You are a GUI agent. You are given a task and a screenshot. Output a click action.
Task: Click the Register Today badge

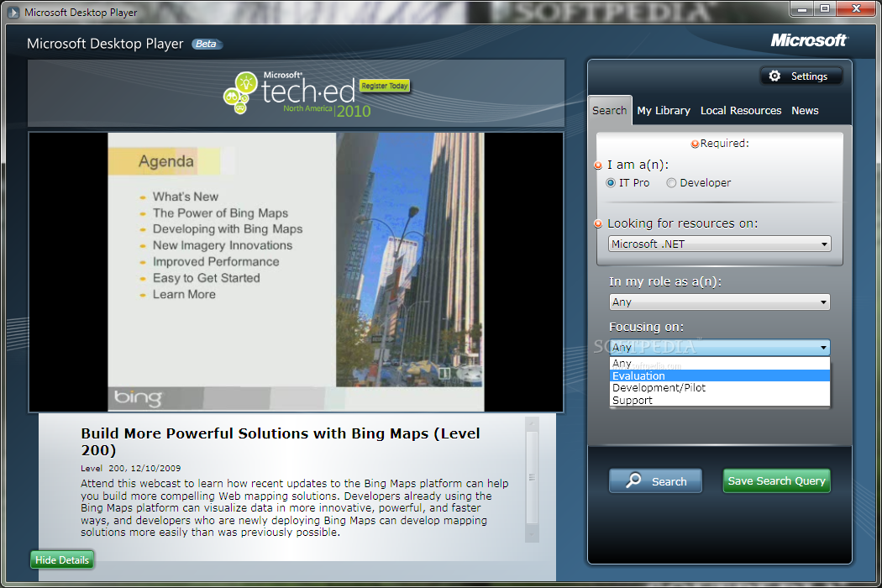pyautogui.click(x=385, y=86)
